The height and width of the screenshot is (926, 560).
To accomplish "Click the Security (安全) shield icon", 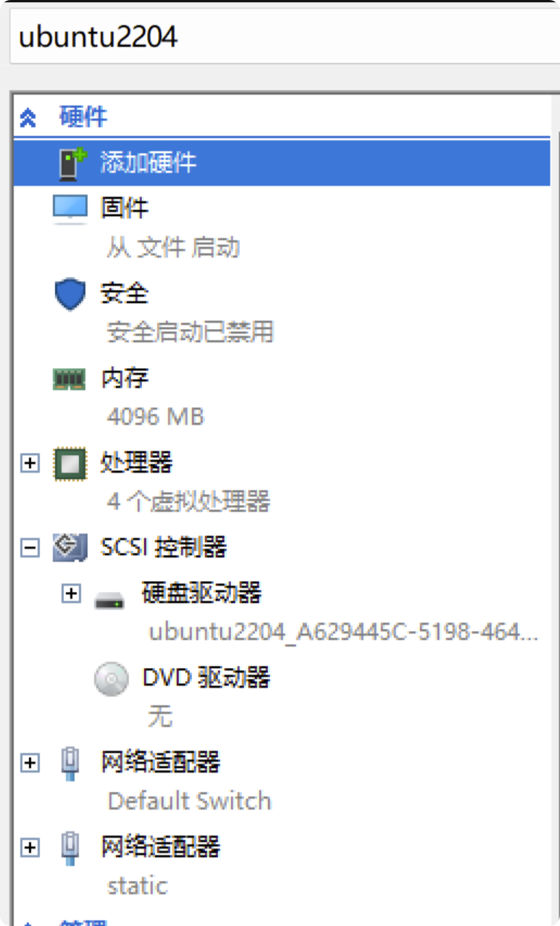I will click(70, 294).
